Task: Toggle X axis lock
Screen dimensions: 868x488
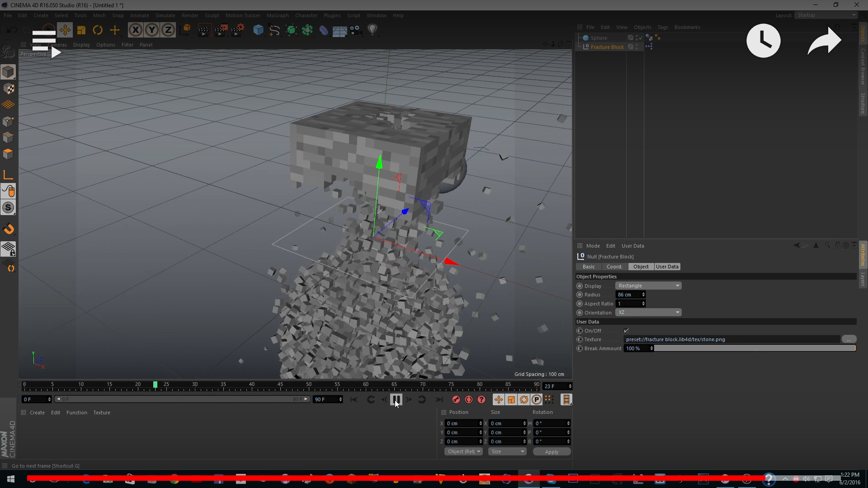Action: click(x=136, y=30)
